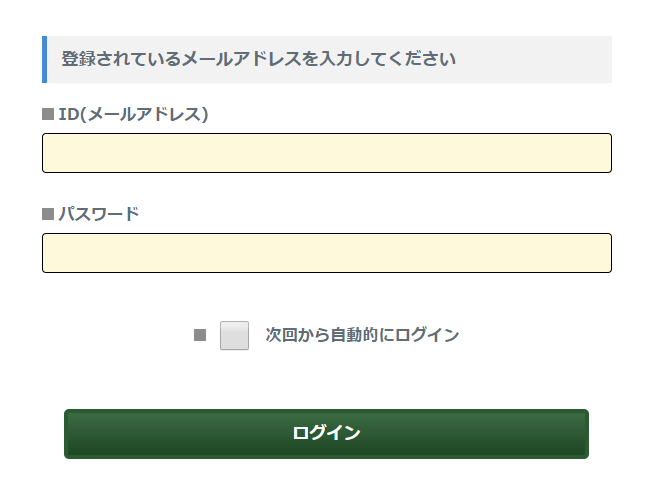Enable the 次回から自動的にログイン checkbox
Viewport: 651px width, 495px height.
(234, 336)
